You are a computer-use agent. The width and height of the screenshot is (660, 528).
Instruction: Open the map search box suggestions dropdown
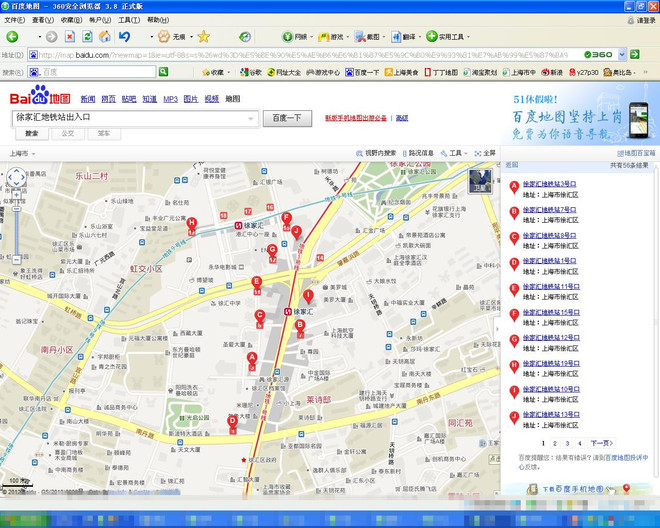251,119
